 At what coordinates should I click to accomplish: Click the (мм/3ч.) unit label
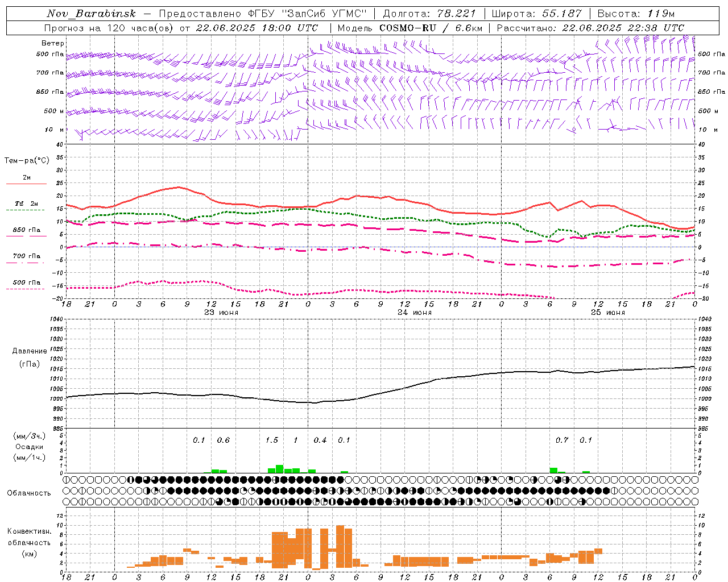pos(29,436)
